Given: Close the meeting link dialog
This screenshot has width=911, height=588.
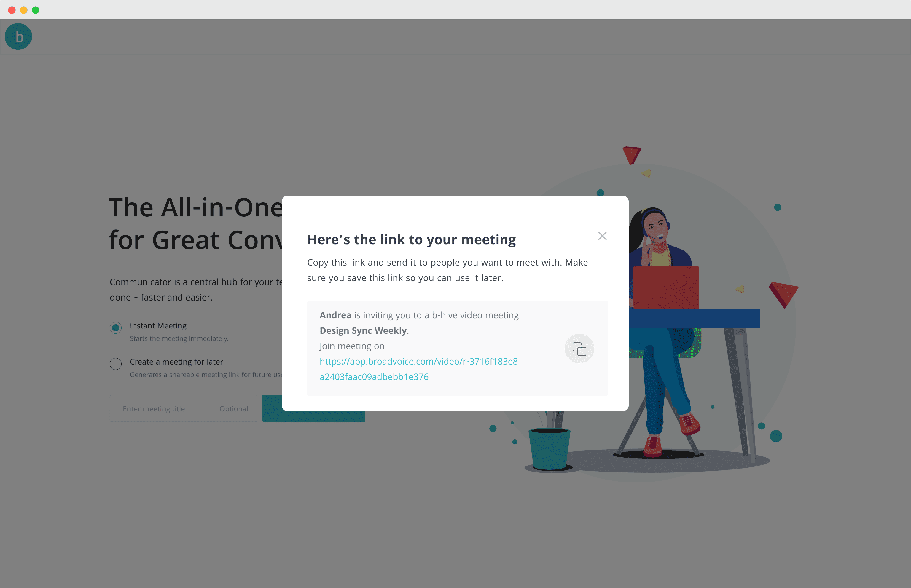Looking at the screenshot, I should 602,236.
